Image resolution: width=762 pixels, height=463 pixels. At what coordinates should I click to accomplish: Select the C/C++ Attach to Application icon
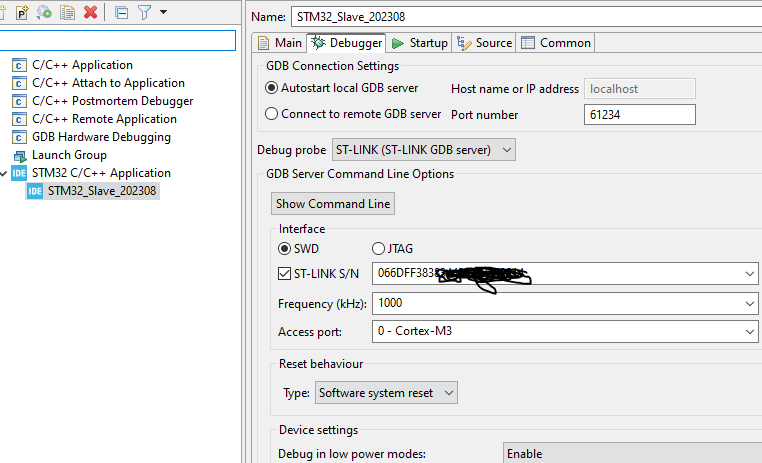click(19, 83)
